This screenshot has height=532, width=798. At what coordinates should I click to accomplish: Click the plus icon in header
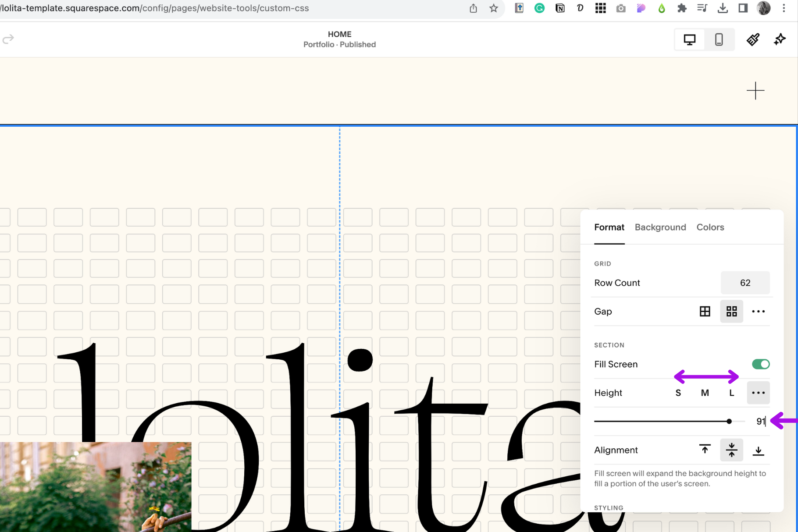(x=755, y=91)
